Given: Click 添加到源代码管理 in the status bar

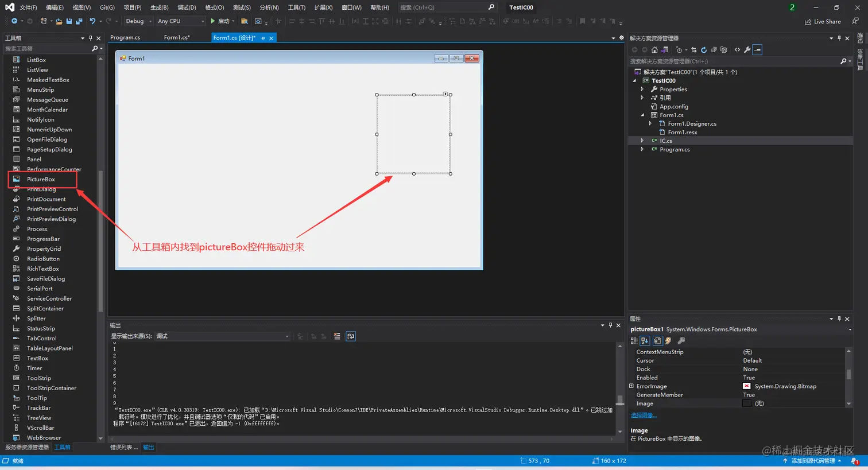Looking at the screenshot, I should pyautogui.click(x=812, y=461).
